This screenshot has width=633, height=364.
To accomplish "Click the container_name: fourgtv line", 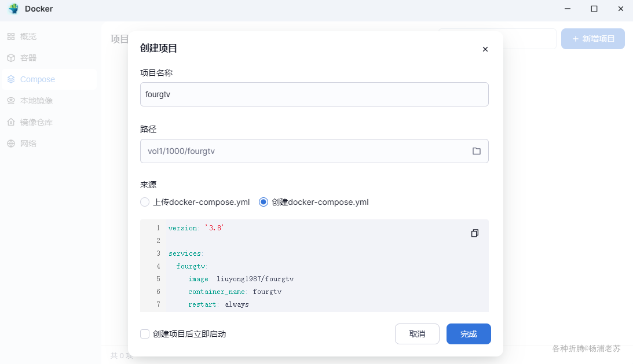I will coord(235,292).
